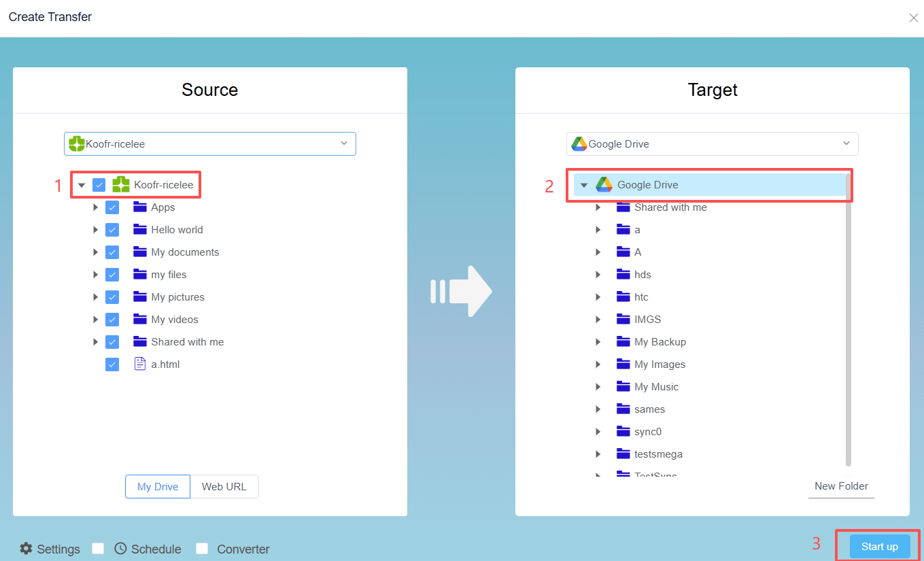Viewport: 924px width, 561px height.
Task: Click the hds folder icon
Action: point(623,274)
